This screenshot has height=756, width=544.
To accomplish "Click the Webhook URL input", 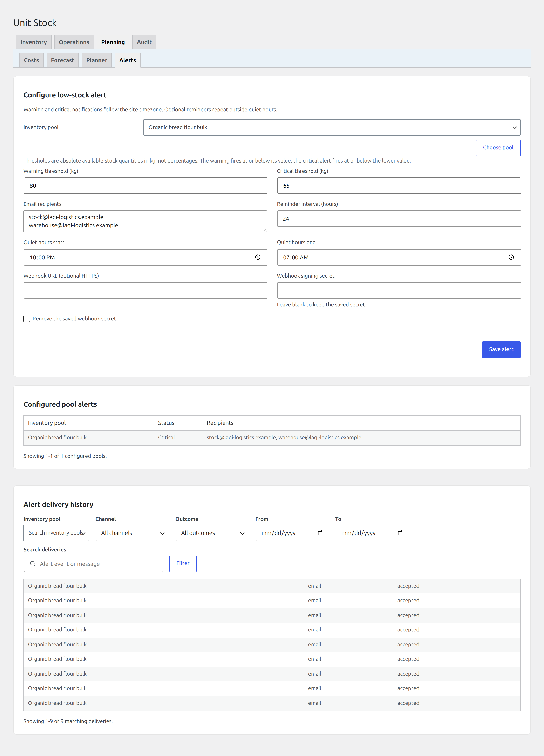I will pyautogui.click(x=145, y=290).
